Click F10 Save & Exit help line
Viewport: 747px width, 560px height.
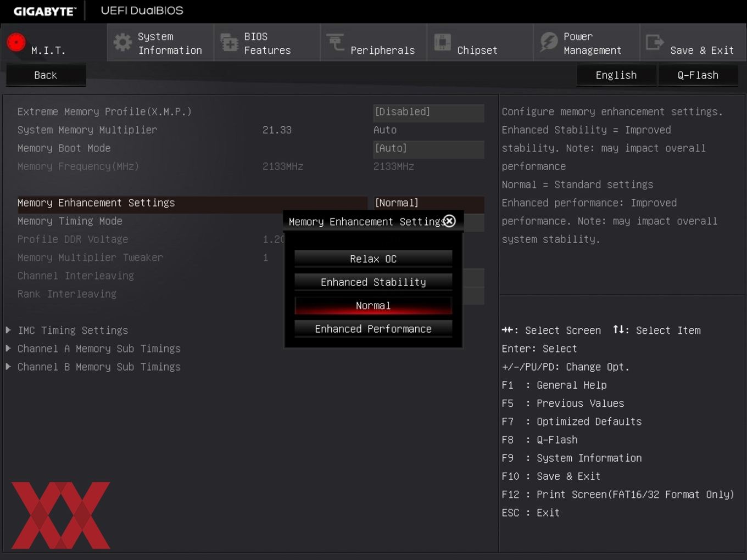coord(551,477)
